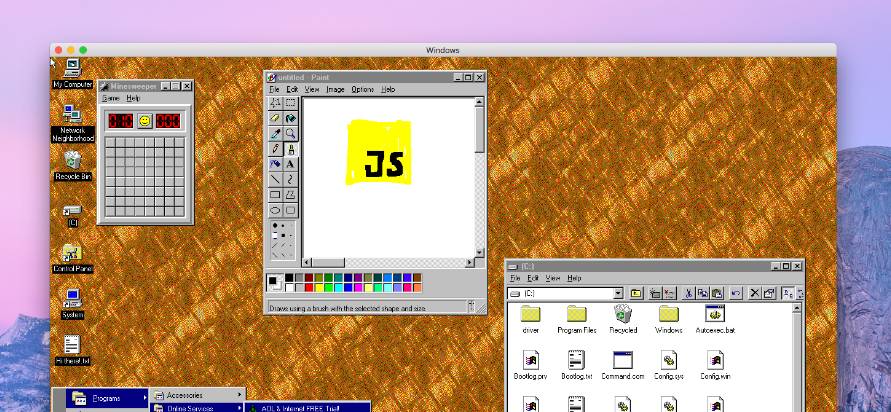Pick the red swatch in Paint palette

(x=309, y=288)
